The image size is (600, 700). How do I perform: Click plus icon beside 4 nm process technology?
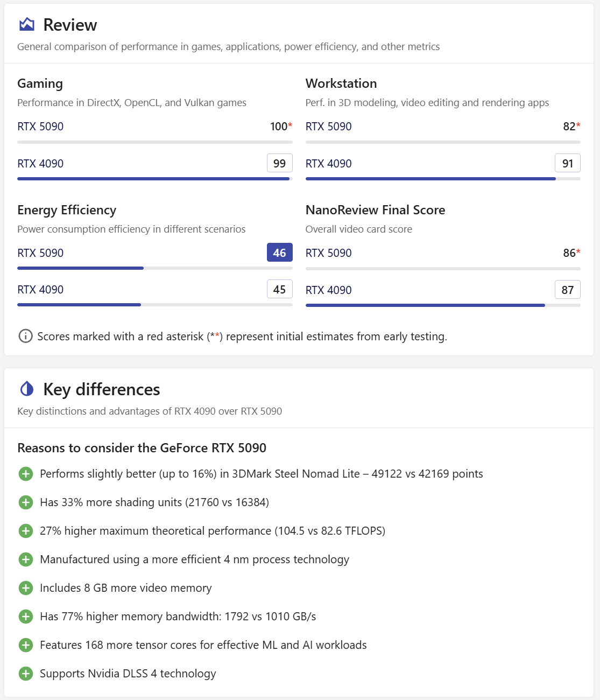pyautogui.click(x=26, y=559)
